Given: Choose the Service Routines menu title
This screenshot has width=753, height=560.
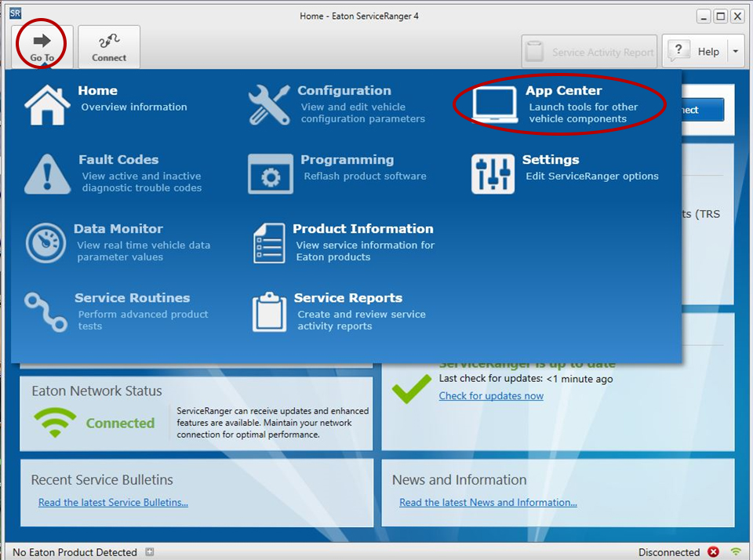Looking at the screenshot, I should 132,298.
